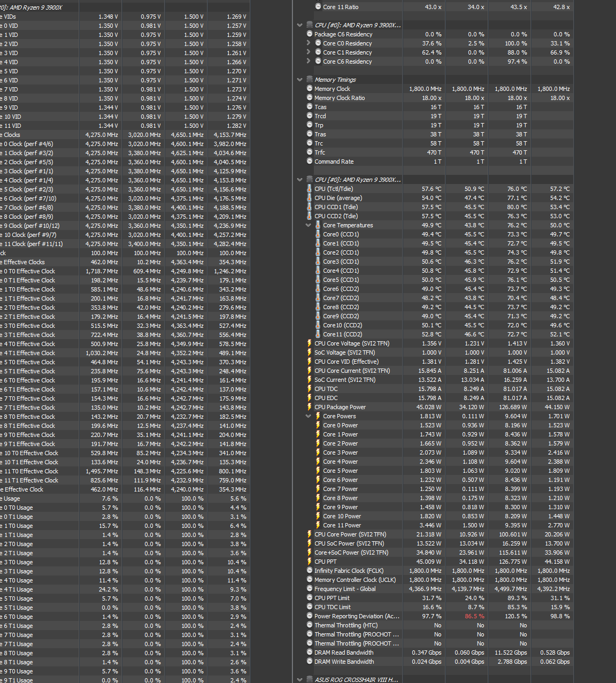Select the 0 T0 Effective Clock row
616x683 pixels.
click(125, 271)
